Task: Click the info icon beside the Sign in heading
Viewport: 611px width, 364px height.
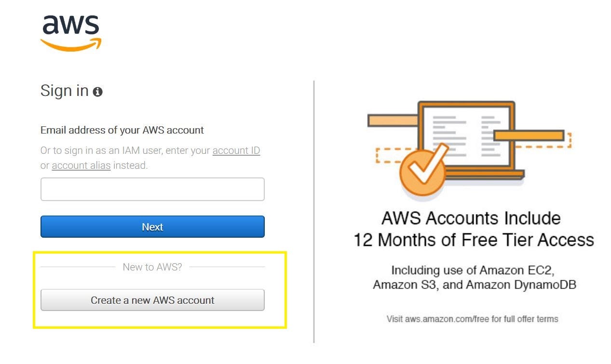Action: (x=98, y=91)
